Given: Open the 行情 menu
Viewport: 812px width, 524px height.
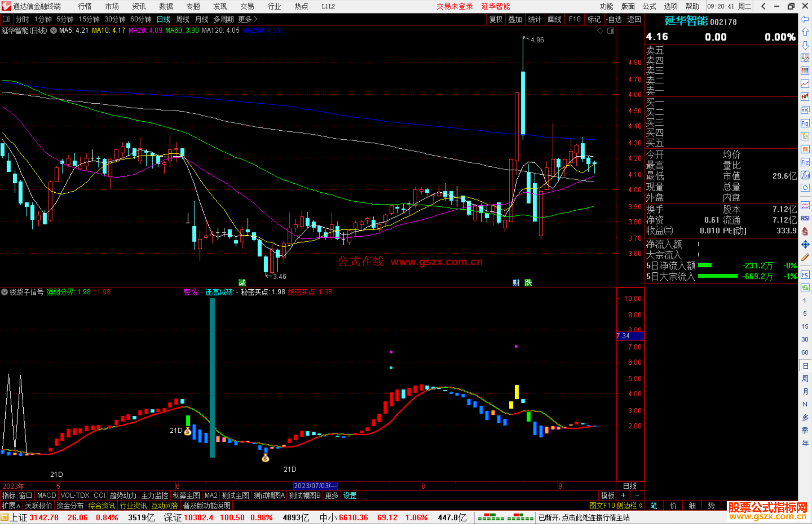Looking at the screenshot, I should pos(85,6).
